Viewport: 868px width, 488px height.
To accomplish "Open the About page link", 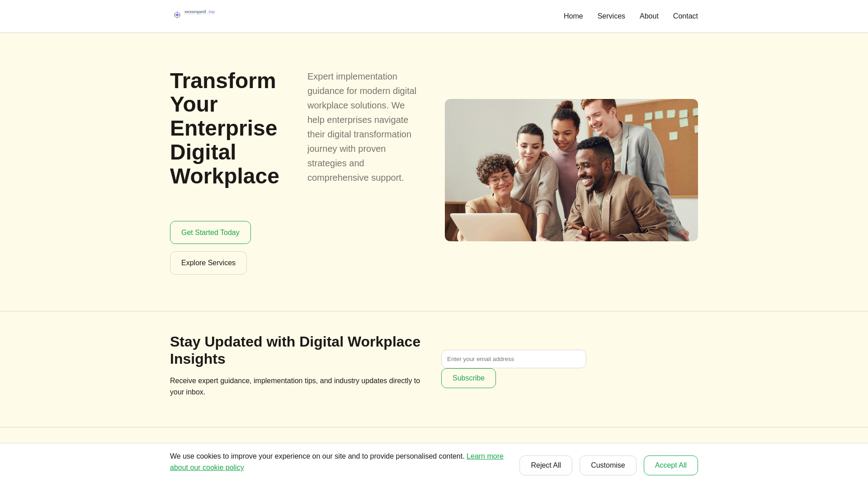I will (x=649, y=16).
